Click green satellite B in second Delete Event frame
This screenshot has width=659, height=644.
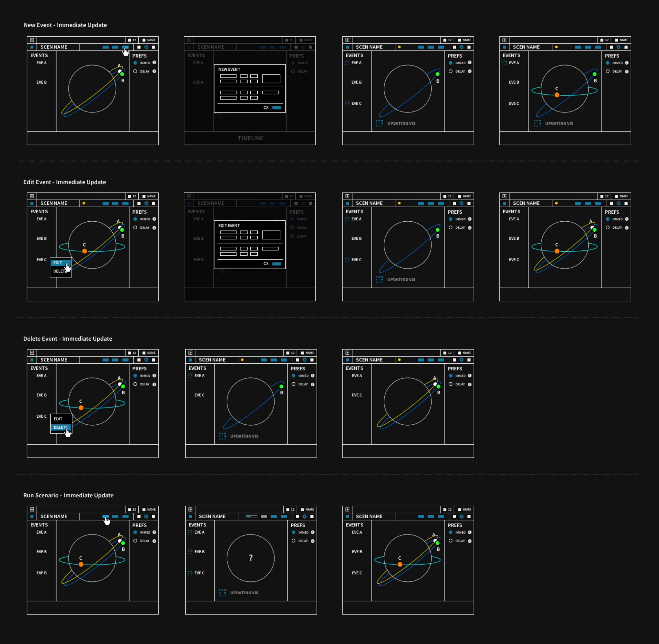tap(281, 386)
